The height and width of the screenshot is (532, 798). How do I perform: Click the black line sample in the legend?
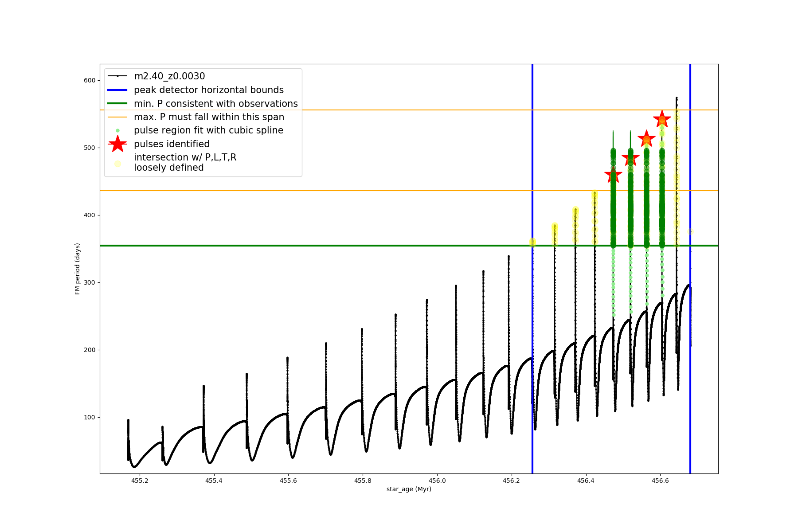(x=117, y=76)
